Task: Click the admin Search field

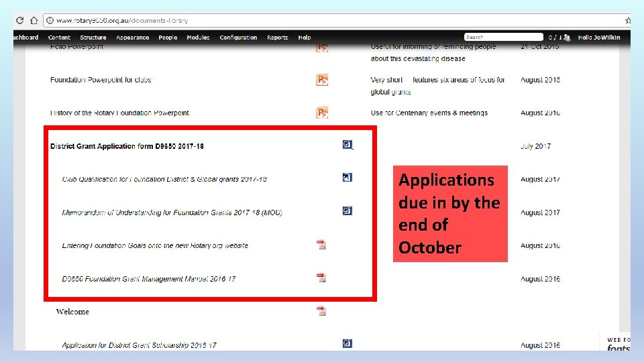Action: tap(504, 37)
